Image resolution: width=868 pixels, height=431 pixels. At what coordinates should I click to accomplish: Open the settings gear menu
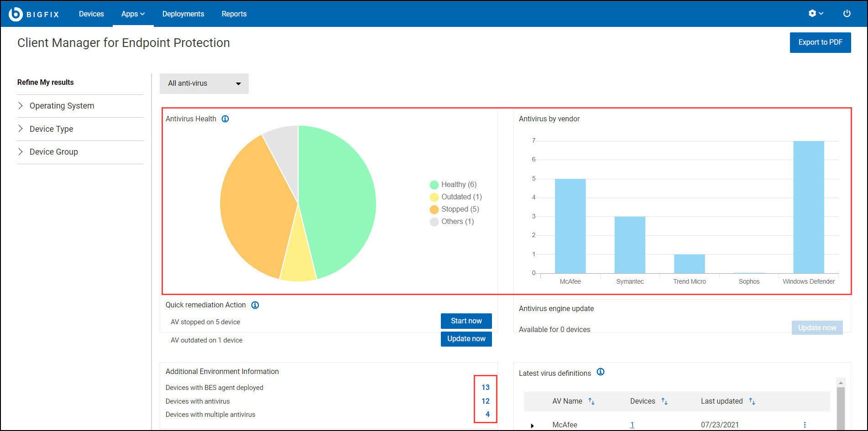(x=815, y=14)
